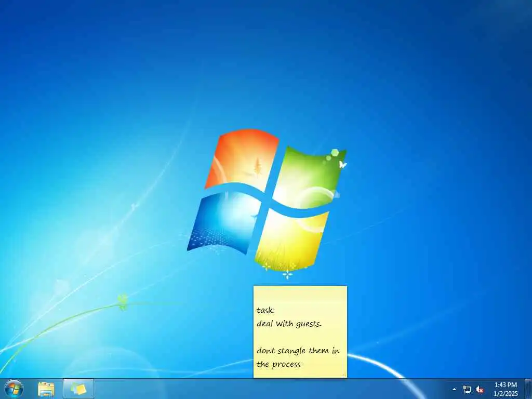Viewport: 532px width, 399px height.
Task: Select the Sticky Notes taskbar button
Action: pyautogui.click(x=78, y=389)
